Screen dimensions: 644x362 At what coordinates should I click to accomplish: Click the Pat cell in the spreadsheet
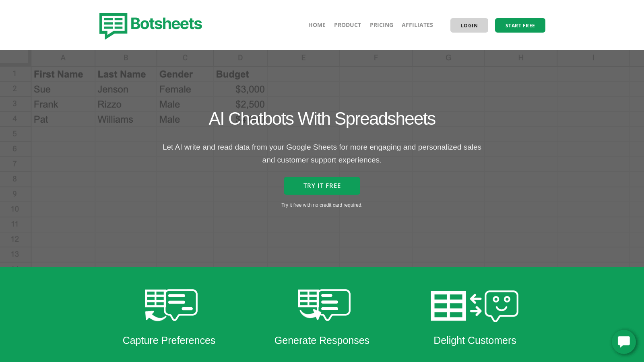[63, 119]
